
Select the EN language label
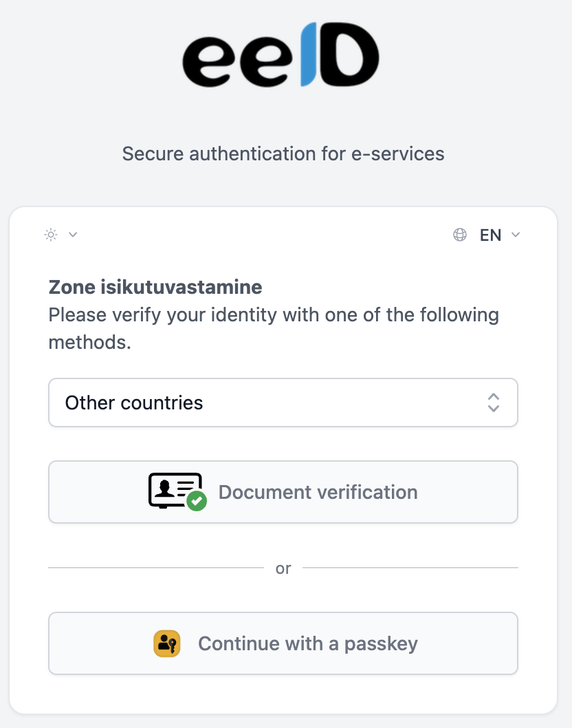[490, 235]
